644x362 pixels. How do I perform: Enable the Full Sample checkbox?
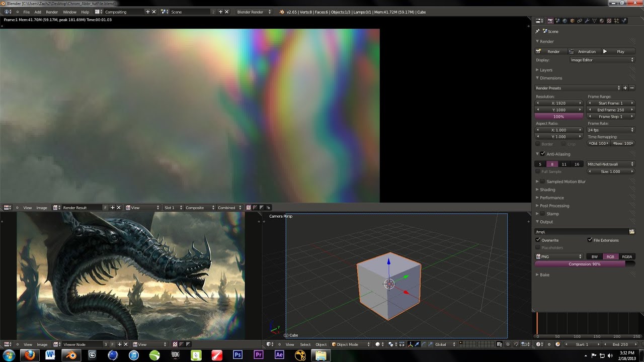pyautogui.click(x=538, y=171)
